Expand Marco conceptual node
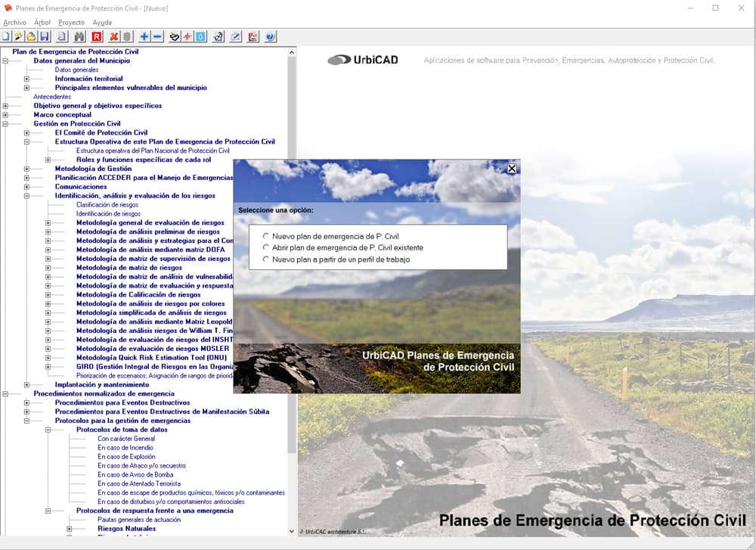Screen dimensions: 756x550 5,115
